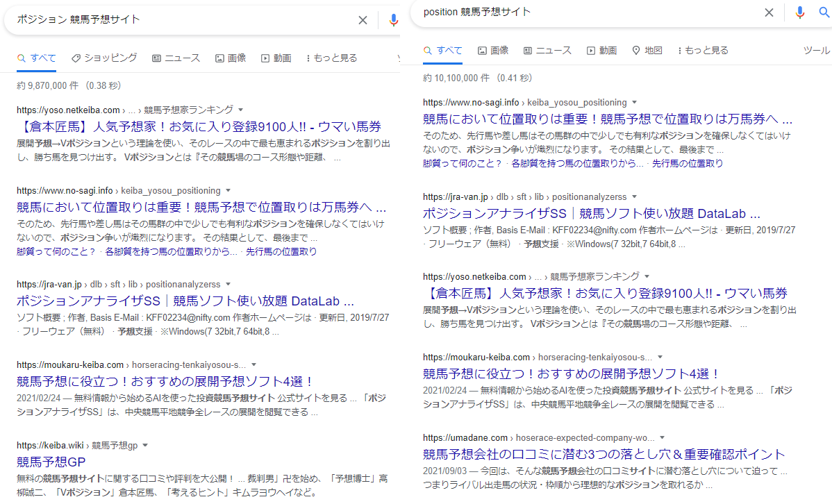
Task: Expand keiba.wiki result options arrow
Action: coord(145,446)
